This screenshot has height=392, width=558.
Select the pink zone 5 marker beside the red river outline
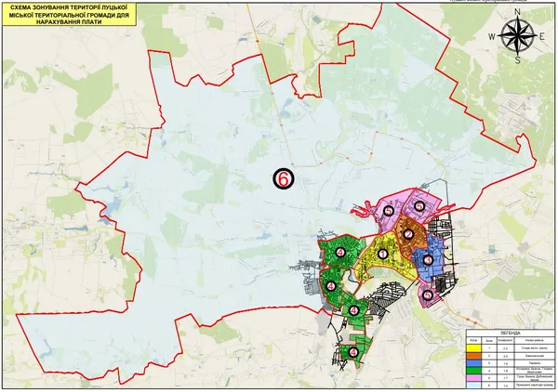coord(389,211)
